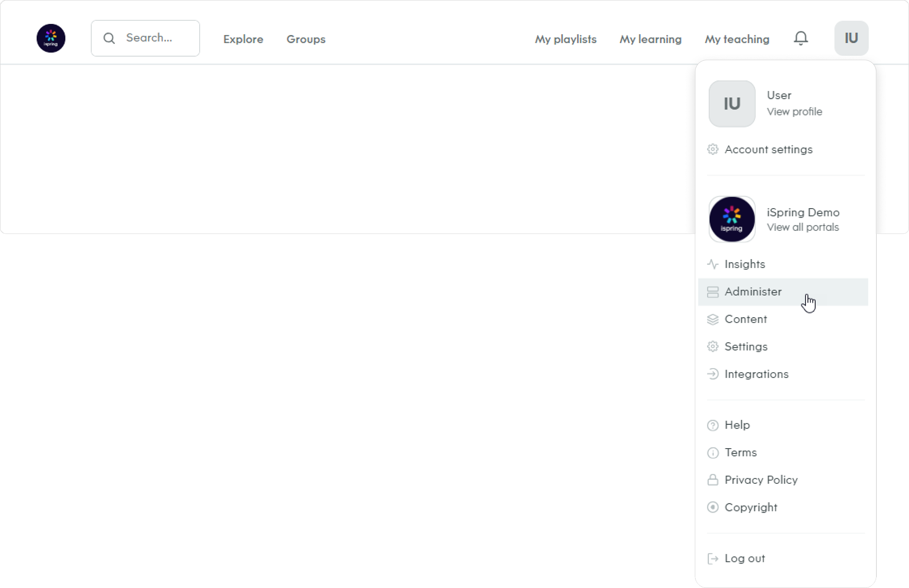Click Log out
909x588 pixels.
[745, 558]
